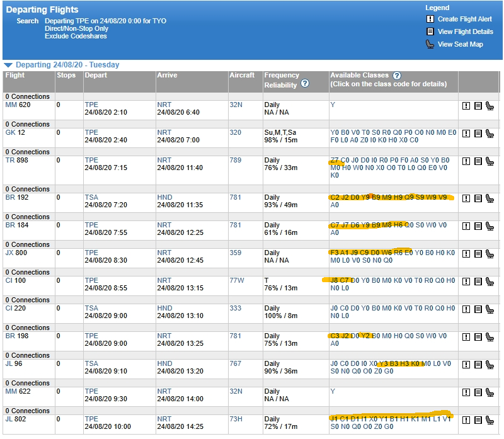View seat map for MM 620
504x439 pixels.
coord(490,106)
